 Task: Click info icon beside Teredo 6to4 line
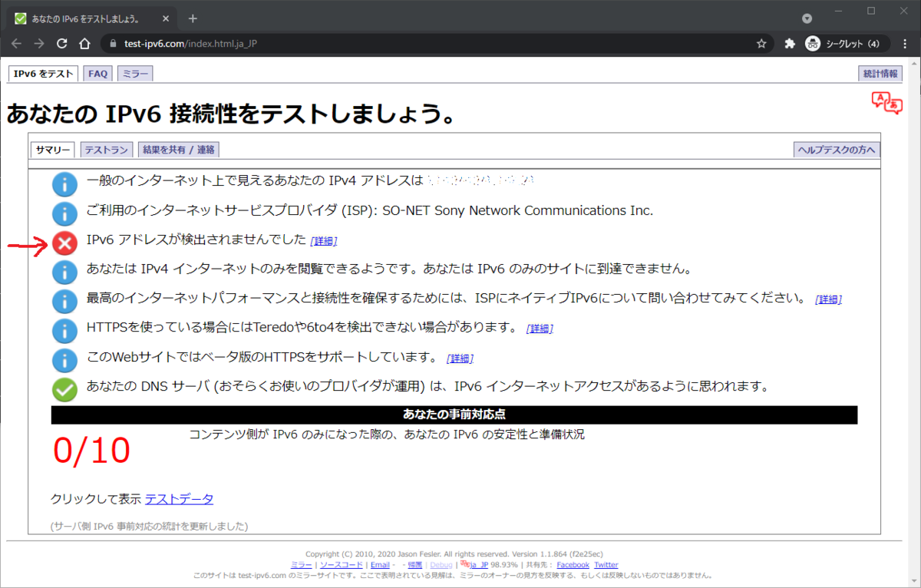(x=65, y=331)
